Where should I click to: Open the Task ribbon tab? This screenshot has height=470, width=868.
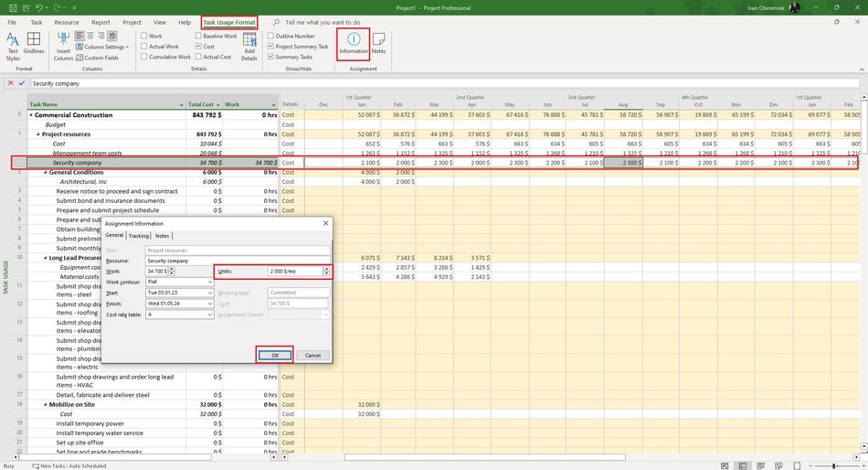point(37,22)
